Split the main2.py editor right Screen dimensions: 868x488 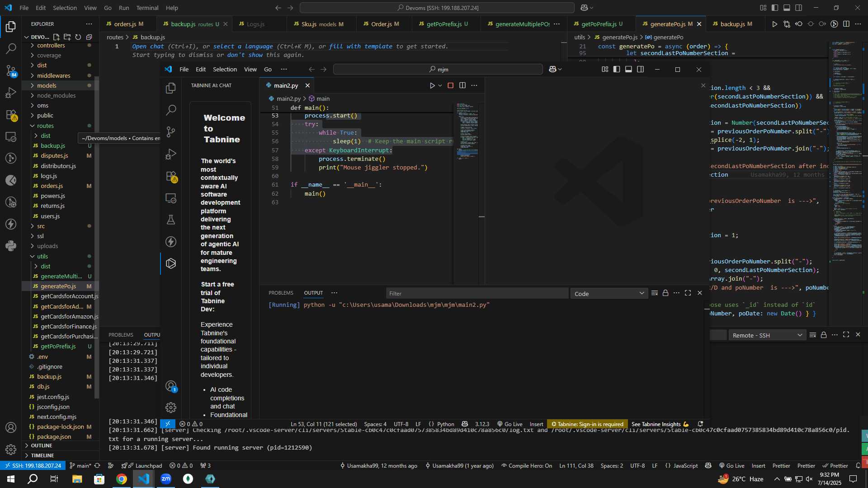click(x=462, y=85)
